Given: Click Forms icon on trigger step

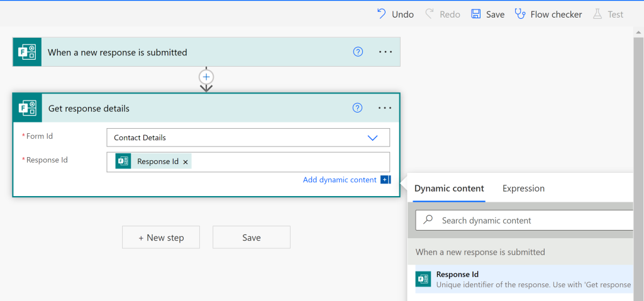Looking at the screenshot, I should [27, 52].
